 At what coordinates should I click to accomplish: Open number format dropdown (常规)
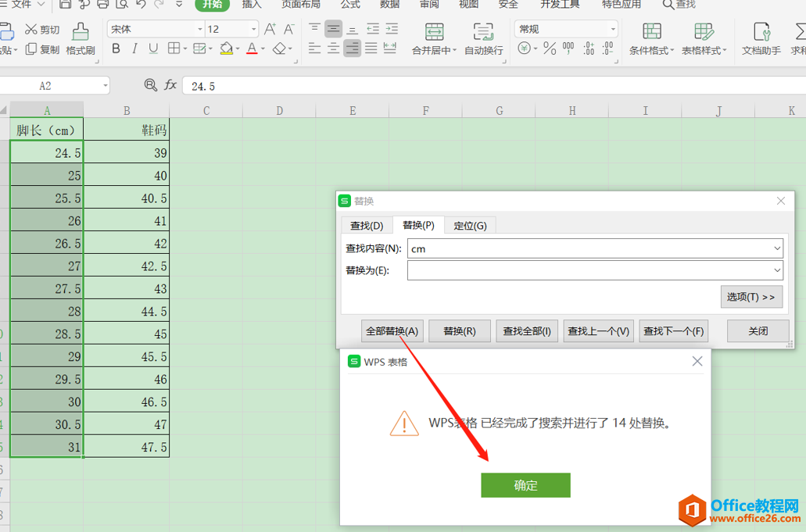[x=613, y=29]
